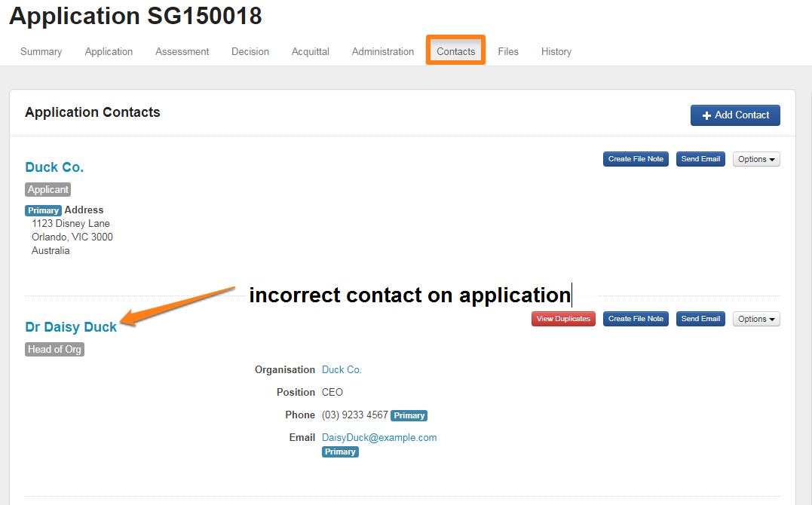View the History tab
Image resolution: width=812 pixels, height=505 pixels.
556,52
